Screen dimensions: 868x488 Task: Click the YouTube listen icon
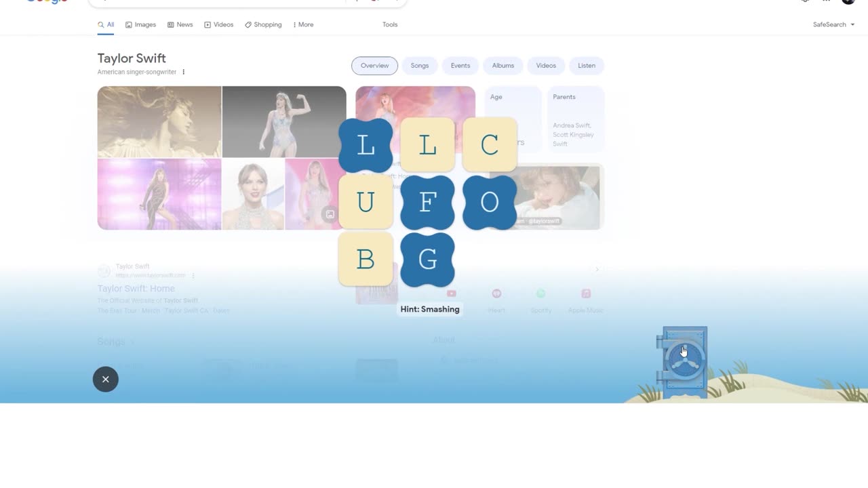click(x=451, y=293)
